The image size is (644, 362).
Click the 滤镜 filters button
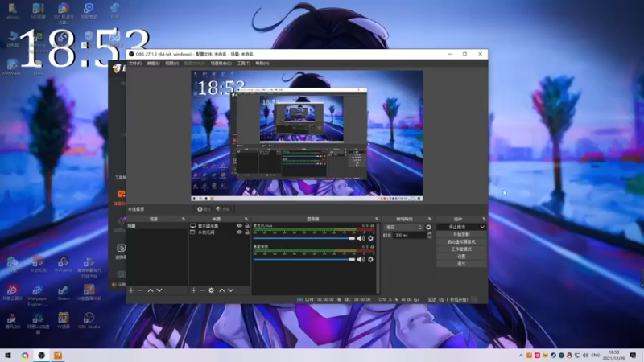click(x=223, y=209)
